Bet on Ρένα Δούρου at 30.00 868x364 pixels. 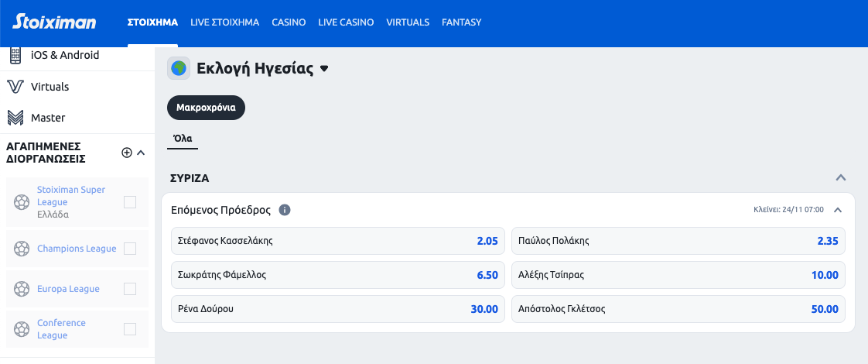[x=338, y=309]
